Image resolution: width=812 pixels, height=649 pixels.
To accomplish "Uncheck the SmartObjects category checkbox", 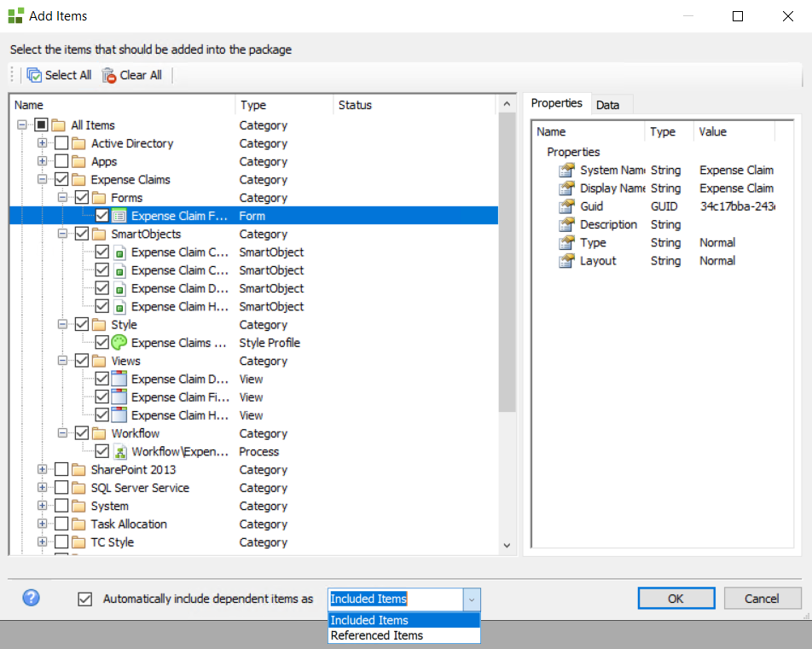I will click(82, 234).
